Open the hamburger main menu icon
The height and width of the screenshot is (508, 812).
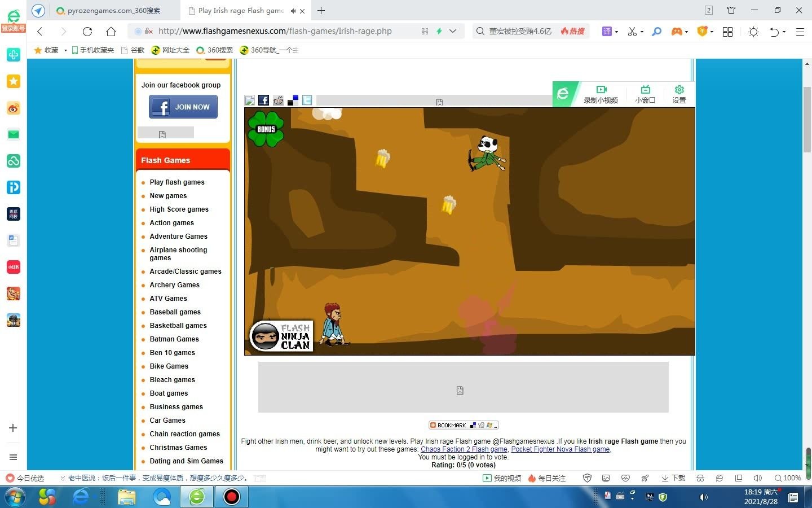point(800,32)
